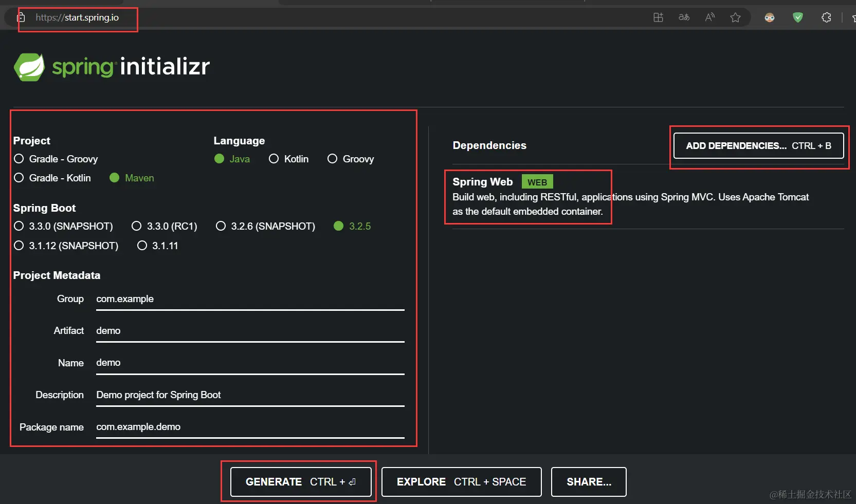856x504 pixels.
Task: Click the Dependencies heading
Action: [x=489, y=145]
